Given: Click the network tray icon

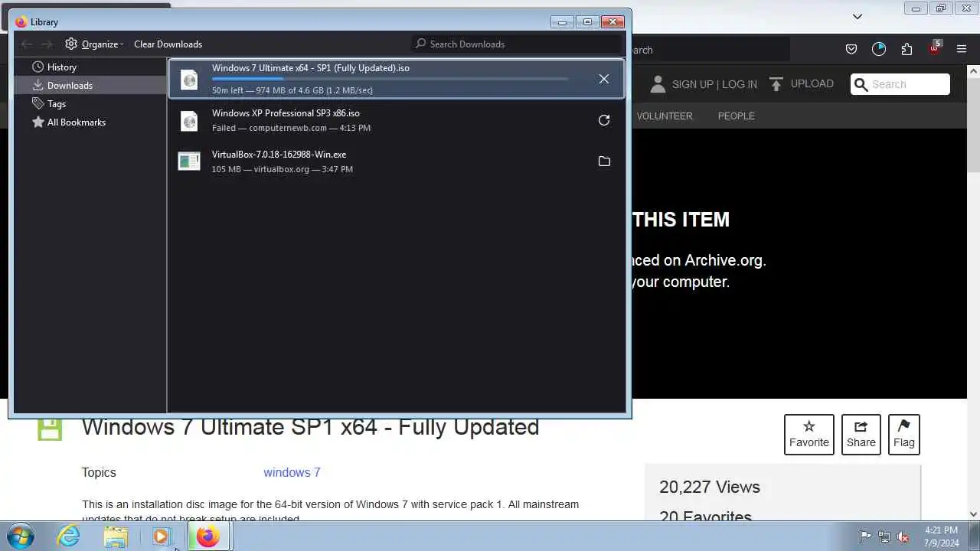Looking at the screenshot, I should click(884, 537).
